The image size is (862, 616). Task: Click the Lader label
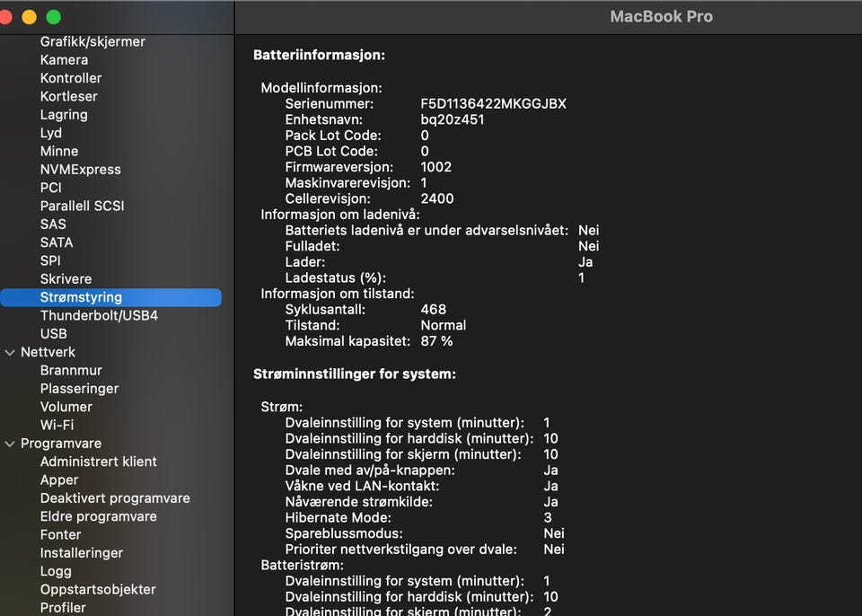click(x=305, y=262)
